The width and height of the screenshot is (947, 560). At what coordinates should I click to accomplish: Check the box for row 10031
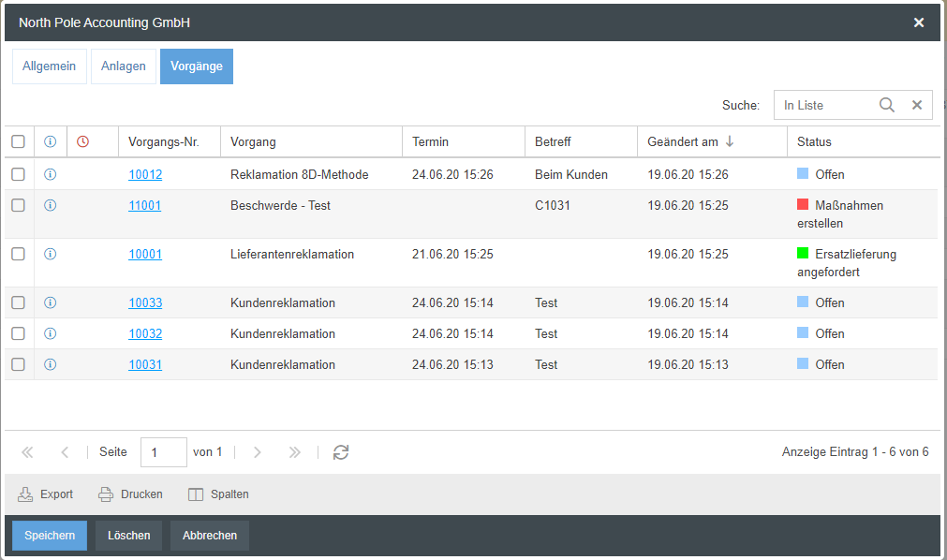pos(18,363)
